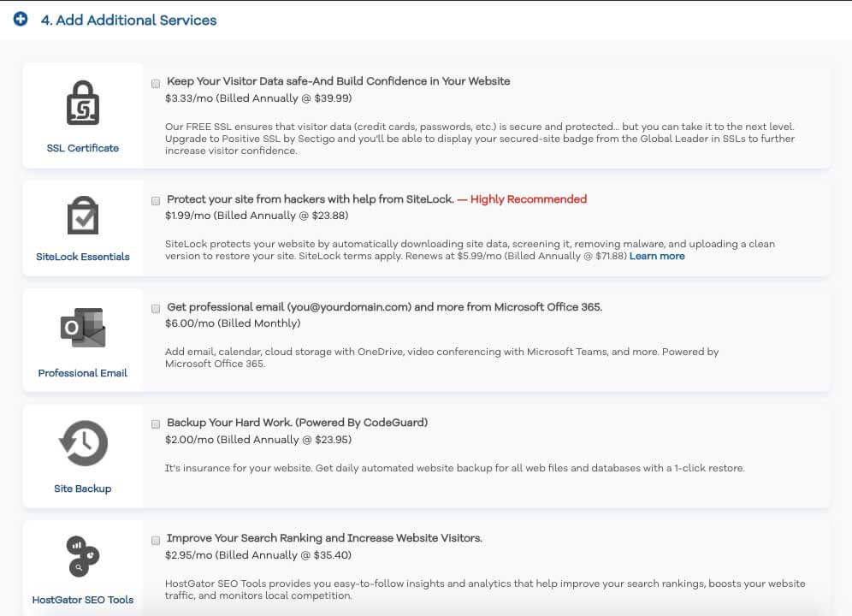Click the SSL Certificate label
Viewport: 852px width, 616px height.
tap(83, 148)
